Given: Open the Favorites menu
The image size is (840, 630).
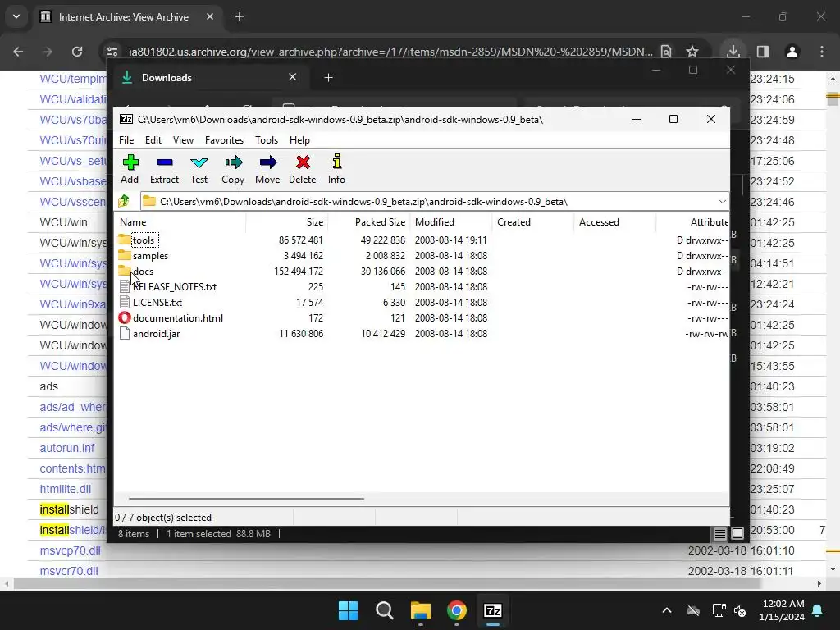Looking at the screenshot, I should tap(224, 139).
